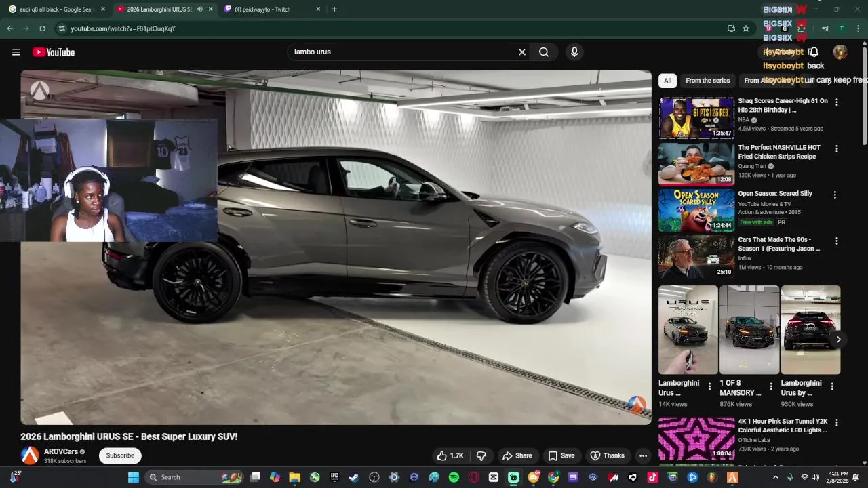This screenshot has width=868, height=488.
Task: Open Open Season Scared Silly thumbnail
Action: tap(696, 210)
